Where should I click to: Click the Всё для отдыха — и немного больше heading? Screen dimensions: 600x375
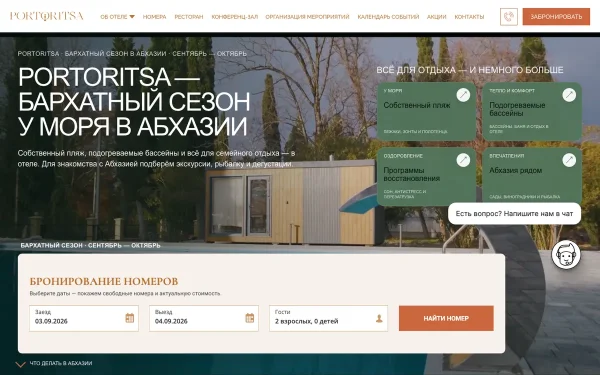(470, 70)
